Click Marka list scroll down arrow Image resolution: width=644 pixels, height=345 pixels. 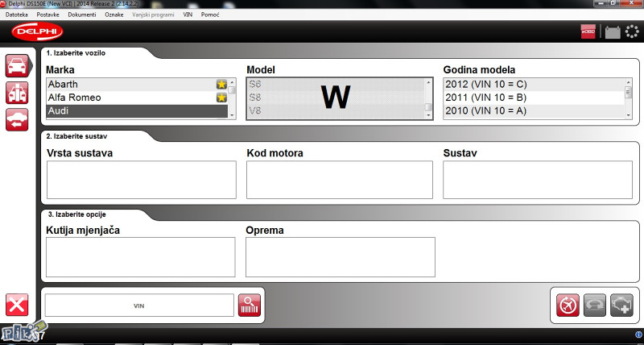coord(232,115)
